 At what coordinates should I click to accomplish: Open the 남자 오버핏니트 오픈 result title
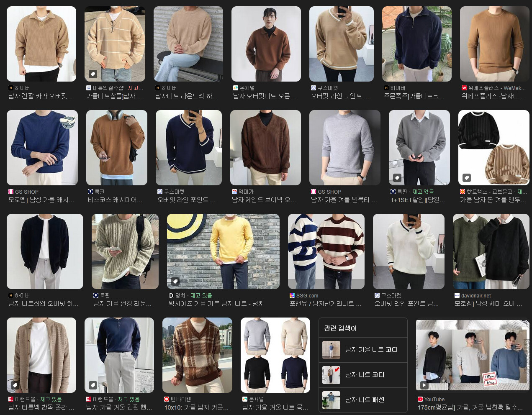[x=264, y=96]
